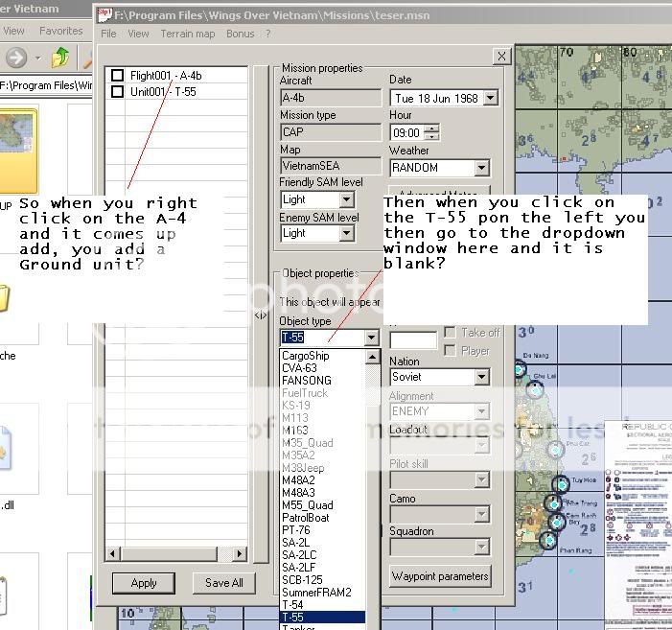Click the Phan Rang airbase marker on map

548,541
